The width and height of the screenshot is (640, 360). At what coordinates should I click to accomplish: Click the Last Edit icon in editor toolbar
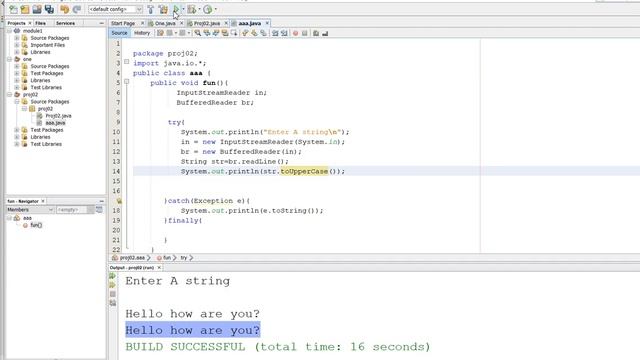[x=160, y=33]
